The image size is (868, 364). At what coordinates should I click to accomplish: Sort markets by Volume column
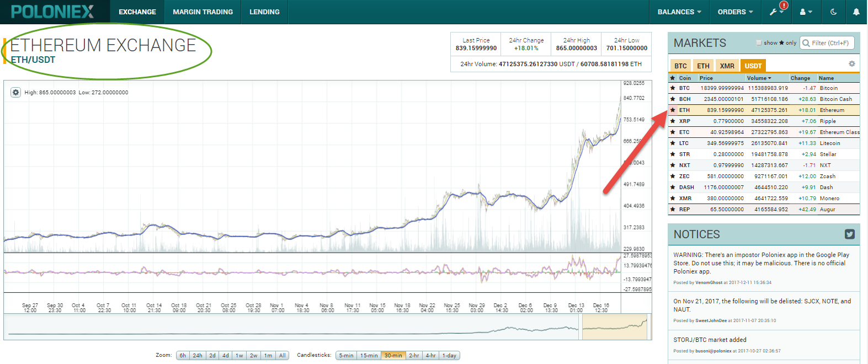pyautogui.click(x=759, y=78)
